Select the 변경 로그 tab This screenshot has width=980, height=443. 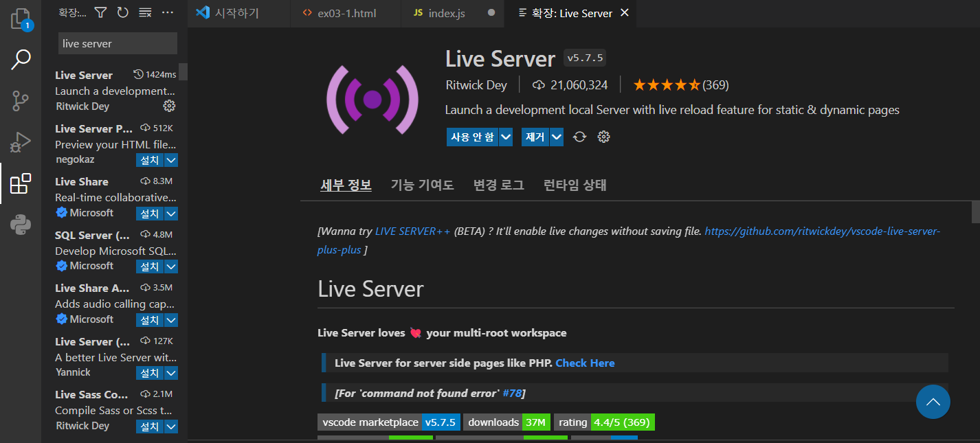coord(499,185)
